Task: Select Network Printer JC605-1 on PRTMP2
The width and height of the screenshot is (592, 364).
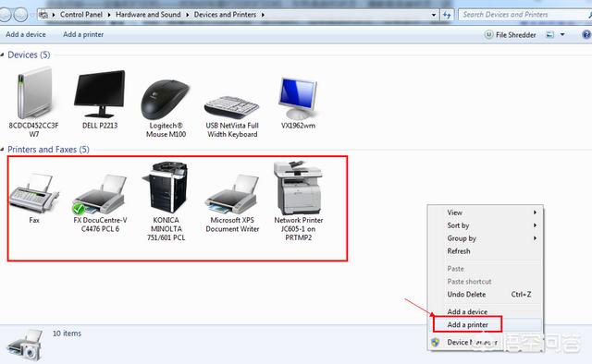Action: [298, 188]
